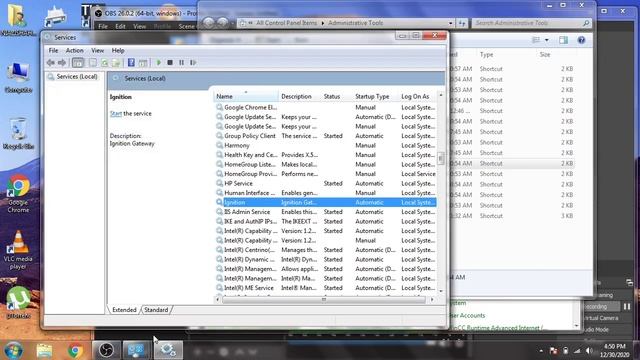Select the Intel(R) ME Service row
Viewport: 640px width, 360px height.
pos(325,288)
